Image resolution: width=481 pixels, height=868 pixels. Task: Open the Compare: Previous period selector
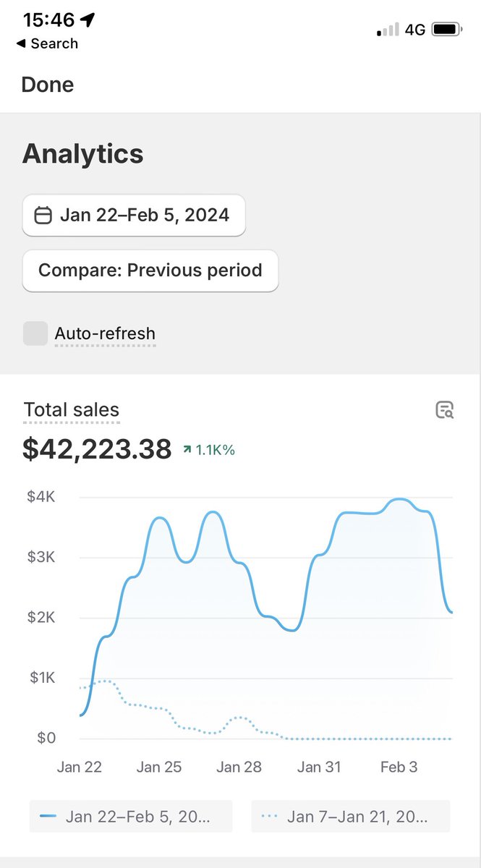pos(150,271)
